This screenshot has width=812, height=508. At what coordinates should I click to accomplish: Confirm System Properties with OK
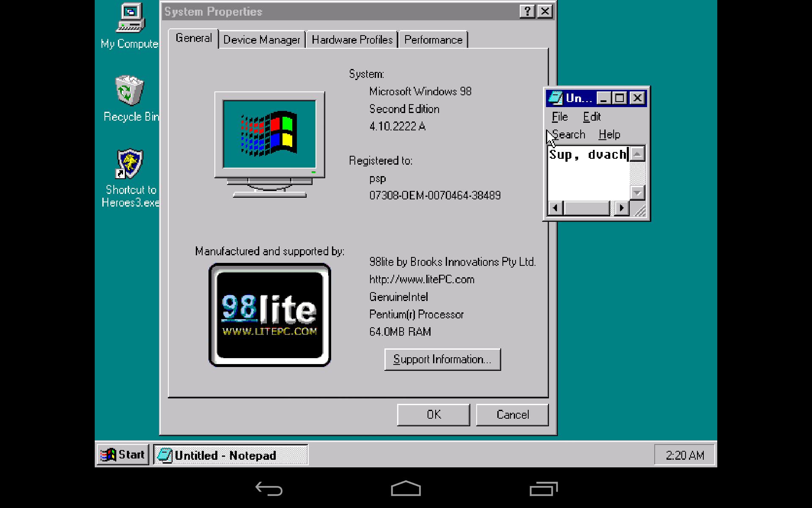(x=433, y=414)
